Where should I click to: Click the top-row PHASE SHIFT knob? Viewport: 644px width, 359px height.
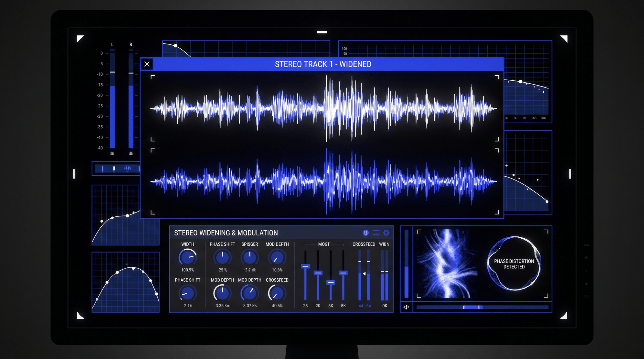pyautogui.click(x=222, y=257)
